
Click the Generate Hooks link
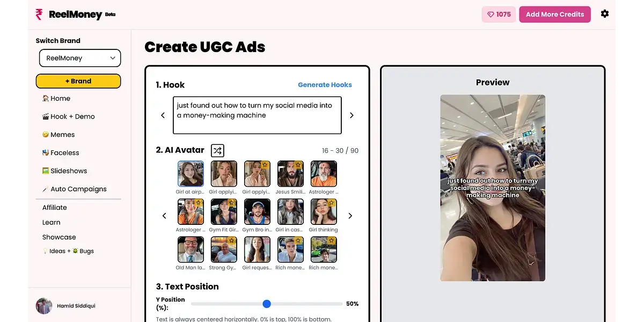coord(325,85)
